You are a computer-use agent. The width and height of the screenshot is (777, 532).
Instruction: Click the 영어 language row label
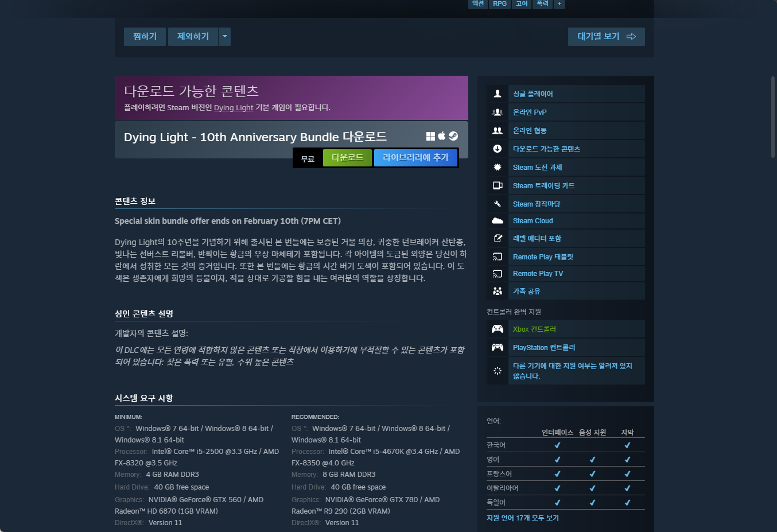tap(493, 459)
